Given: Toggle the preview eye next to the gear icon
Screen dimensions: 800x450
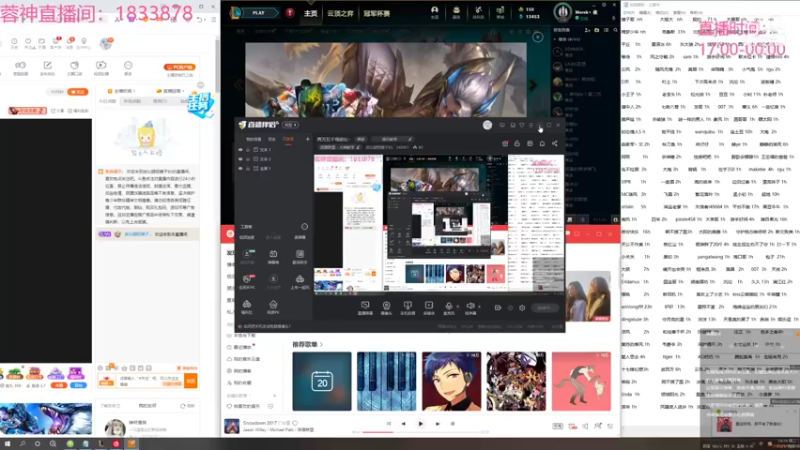Looking at the screenshot, I should pyautogui.click(x=510, y=308).
